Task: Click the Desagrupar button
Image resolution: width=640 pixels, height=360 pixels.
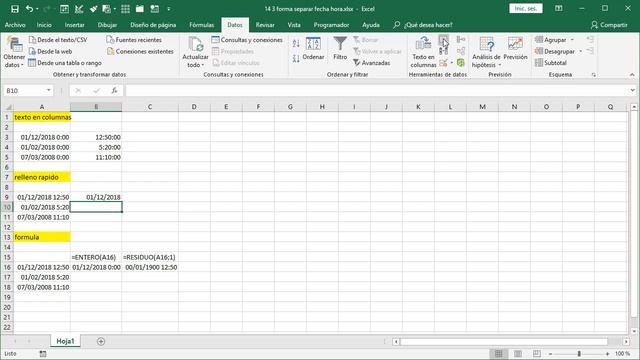Action: click(555, 51)
